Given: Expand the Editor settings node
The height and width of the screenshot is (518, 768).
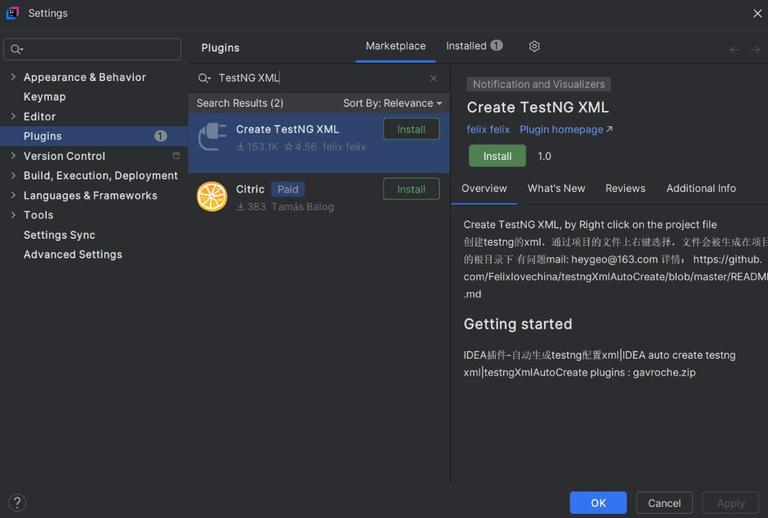Looking at the screenshot, I should tap(13, 116).
